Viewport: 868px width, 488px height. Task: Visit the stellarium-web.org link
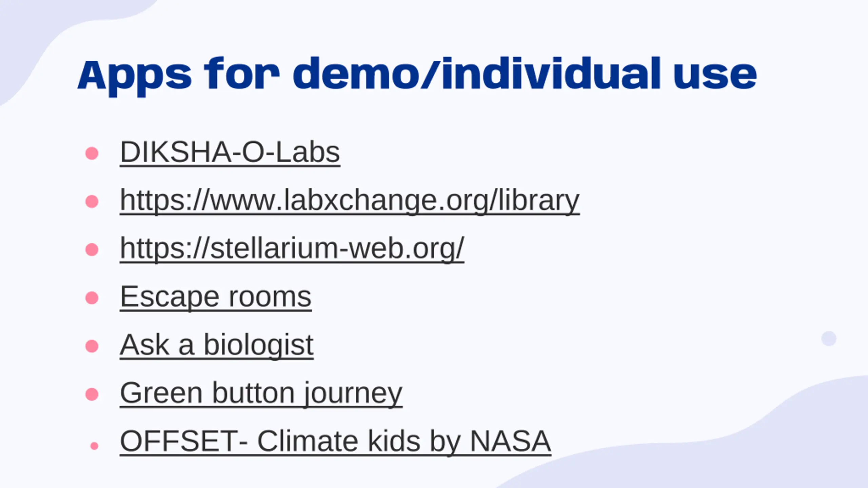pyautogui.click(x=292, y=248)
